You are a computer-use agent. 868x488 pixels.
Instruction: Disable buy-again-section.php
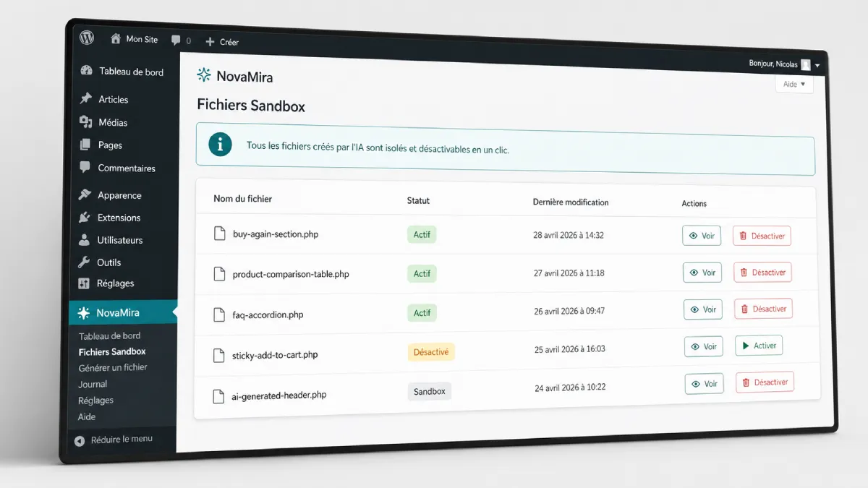tap(762, 235)
